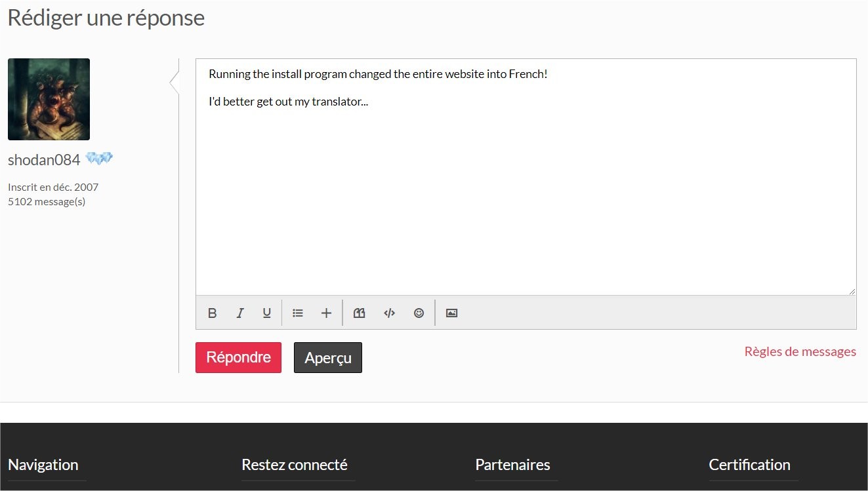Screen dimensions: 868x491
Task: Click inside the reply text area
Action: [525, 197]
